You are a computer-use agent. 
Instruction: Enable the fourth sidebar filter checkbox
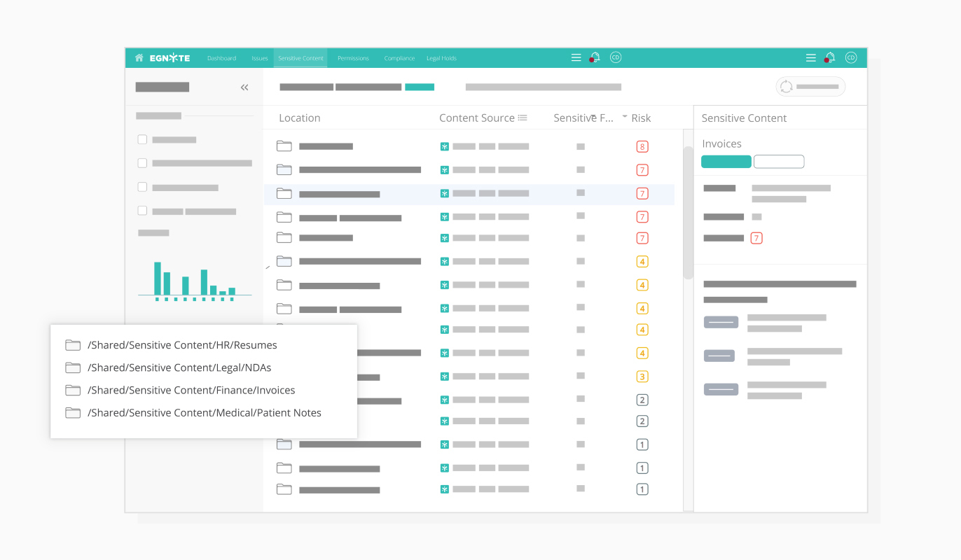(142, 211)
